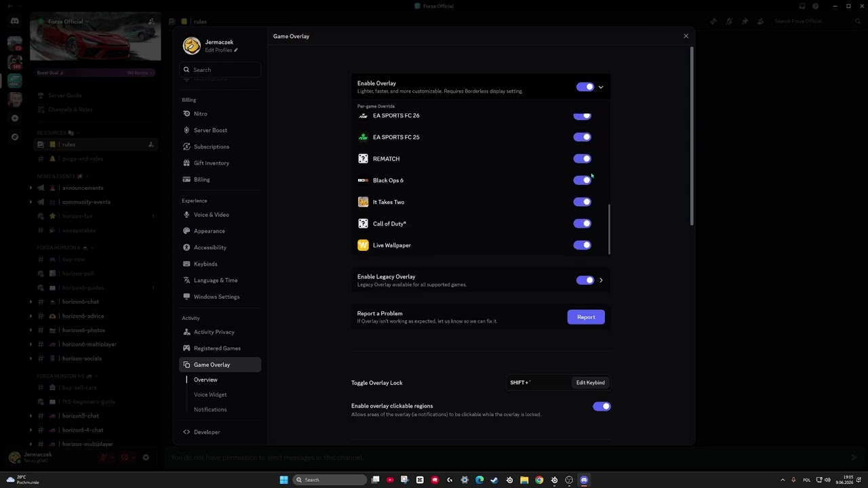Viewport: 868px width, 488px height.
Task: Toggle overlay for Live Wallpaper
Action: pos(582,245)
